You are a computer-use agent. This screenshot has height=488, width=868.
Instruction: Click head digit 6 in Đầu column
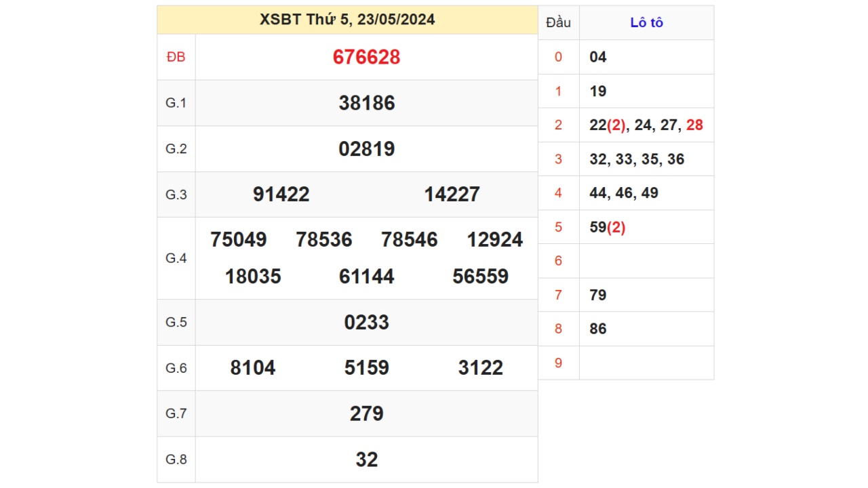558,261
